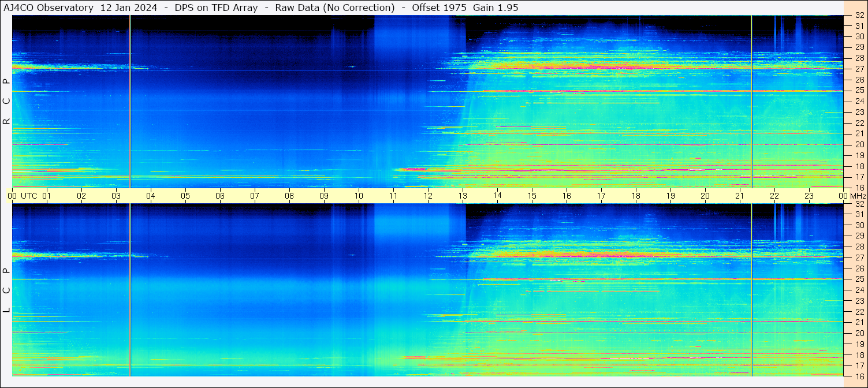The width and height of the screenshot is (868, 388).
Task: Click the 01 hour tick on the time axis
Action: (47, 196)
